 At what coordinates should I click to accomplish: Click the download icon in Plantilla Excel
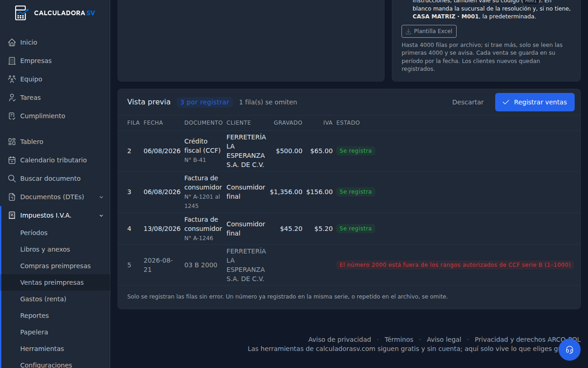tap(408, 31)
